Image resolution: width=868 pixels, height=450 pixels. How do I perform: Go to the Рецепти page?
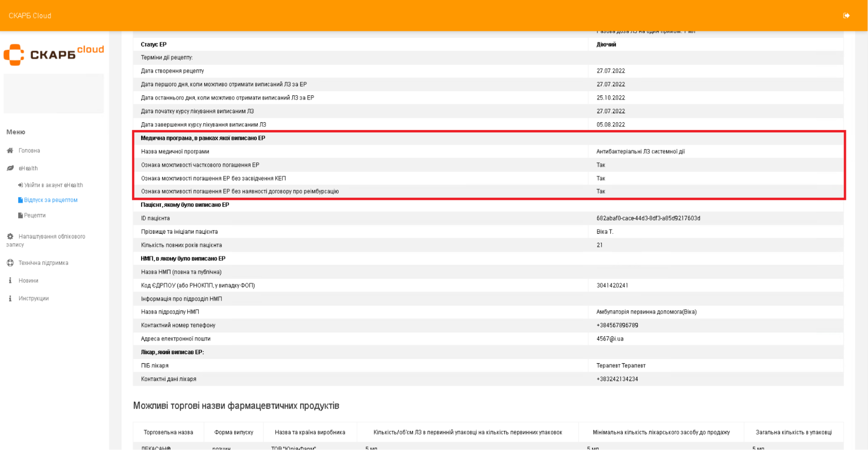35,215
